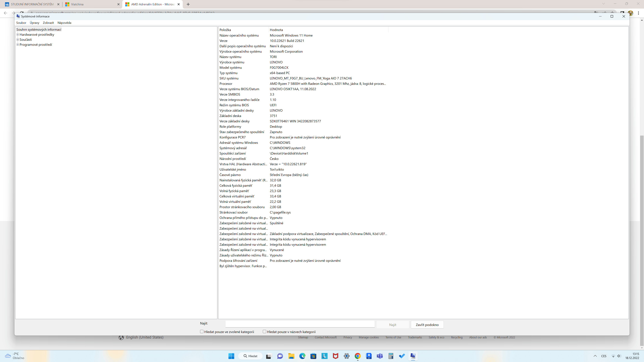Expand the Součásti tree node
The height and width of the screenshot is (362, 644).
click(18, 40)
